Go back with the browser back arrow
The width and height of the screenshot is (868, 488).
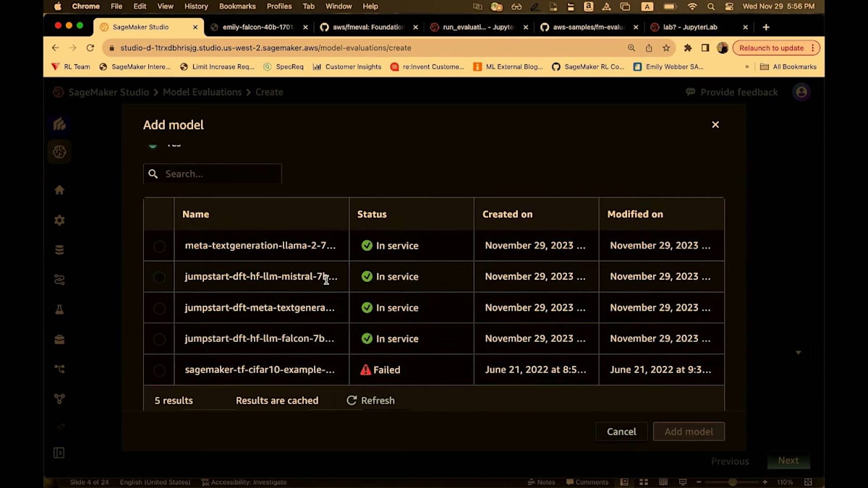[x=55, y=48]
